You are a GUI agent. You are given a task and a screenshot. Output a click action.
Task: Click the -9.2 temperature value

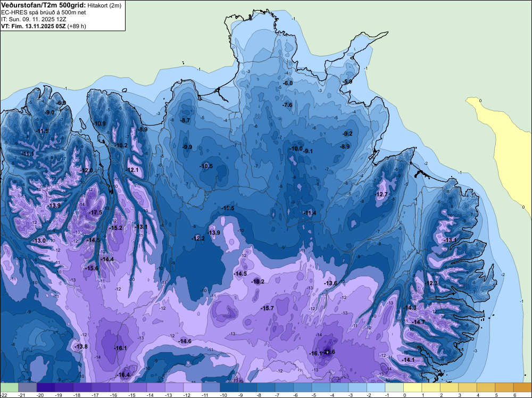pyautogui.click(x=348, y=134)
